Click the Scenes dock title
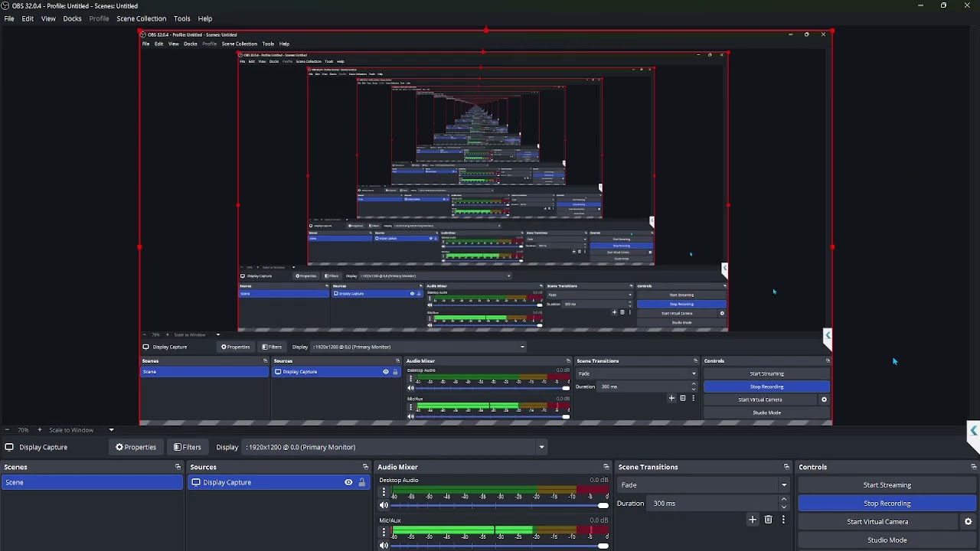This screenshot has width=980, height=551. point(15,467)
